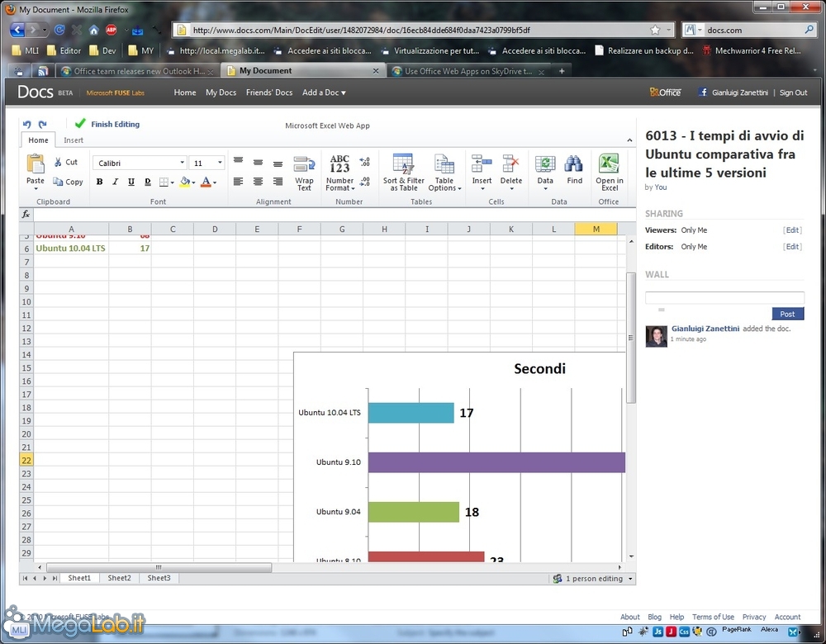Bookmark page with the star icon
The height and width of the screenshot is (644, 826).
655,30
